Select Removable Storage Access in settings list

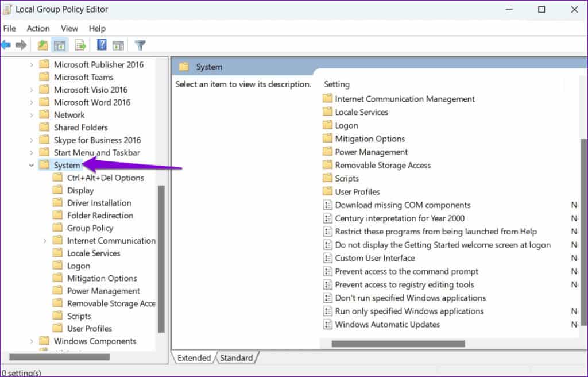pos(382,165)
